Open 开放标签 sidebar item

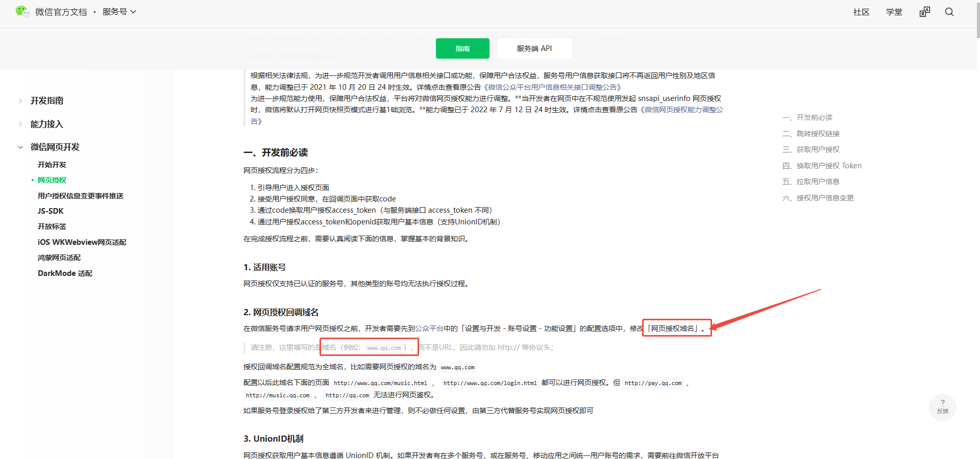52,226
